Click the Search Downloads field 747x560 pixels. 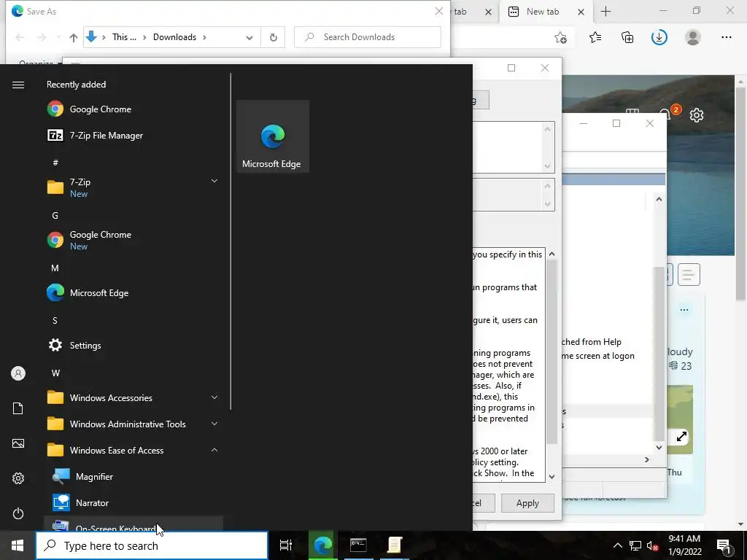[x=368, y=37]
